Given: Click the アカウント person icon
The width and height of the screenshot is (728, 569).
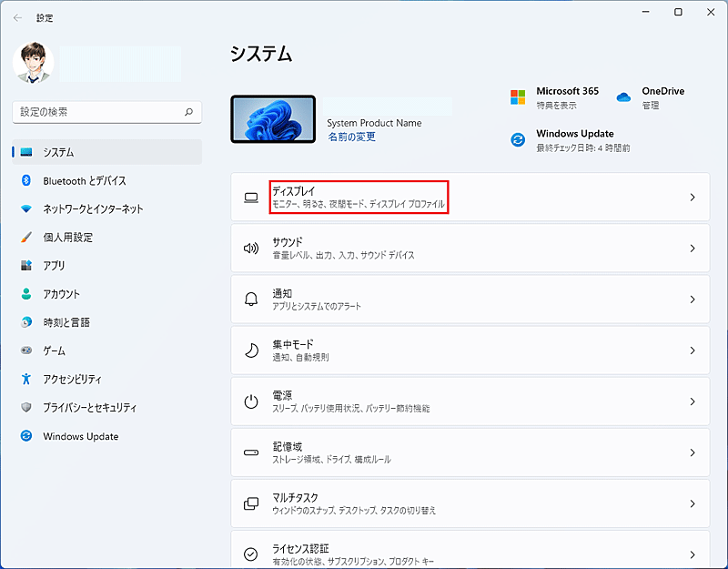Looking at the screenshot, I should point(26,293).
